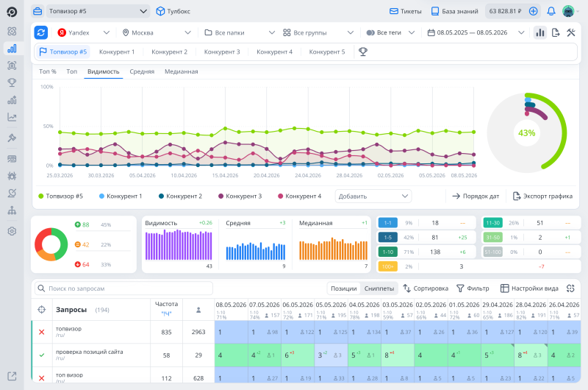588x390 pixels.
Task: Open tools wrench icon in filter bar
Action: (x=571, y=32)
